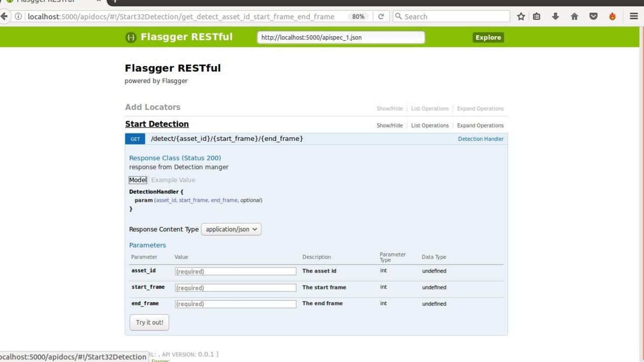Open the Firefox hamburger menu
644x362 pixels.
tap(634, 17)
